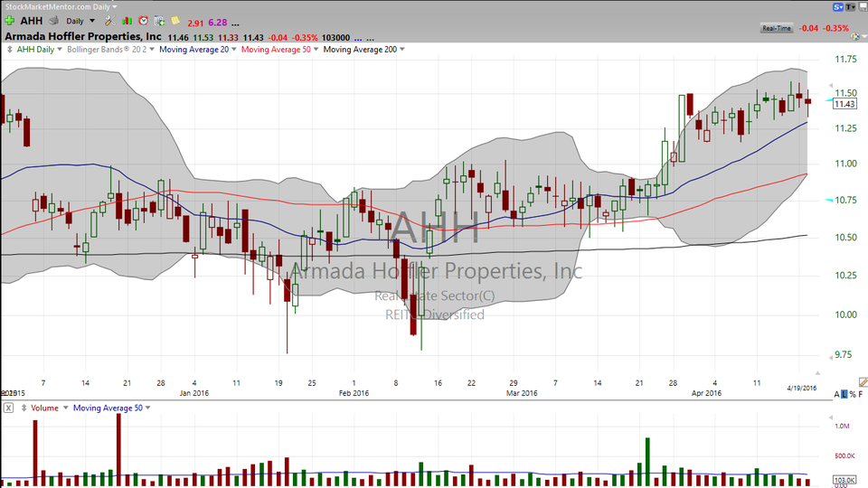868x488 pixels.
Task: Close the volume pane with the X button
Action: [x=8, y=408]
